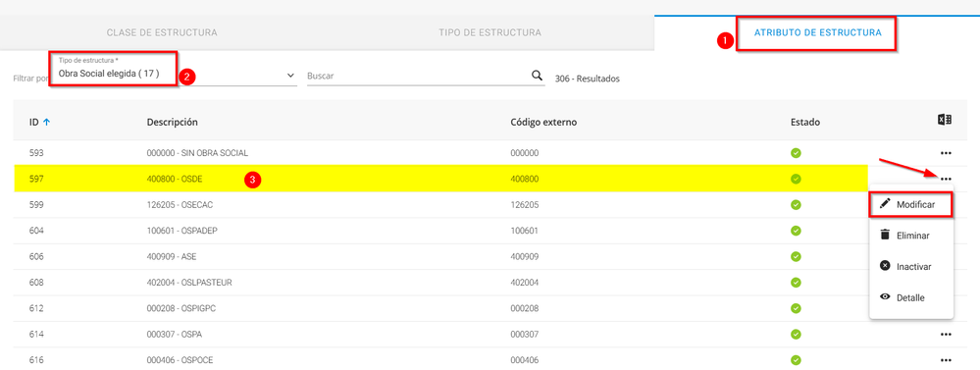This screenshot has width=980, height=370.
Task: Click ID cell 612
Action: point(36,308)
